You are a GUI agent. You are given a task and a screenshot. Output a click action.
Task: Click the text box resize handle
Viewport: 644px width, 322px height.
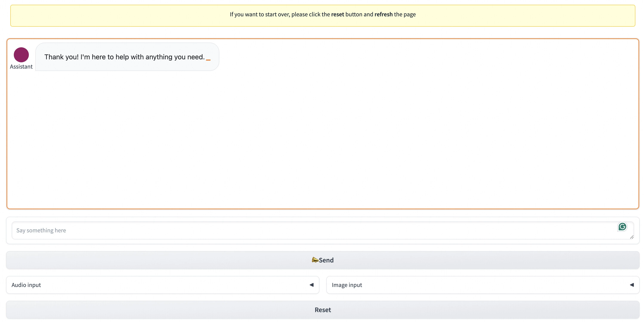632,237
